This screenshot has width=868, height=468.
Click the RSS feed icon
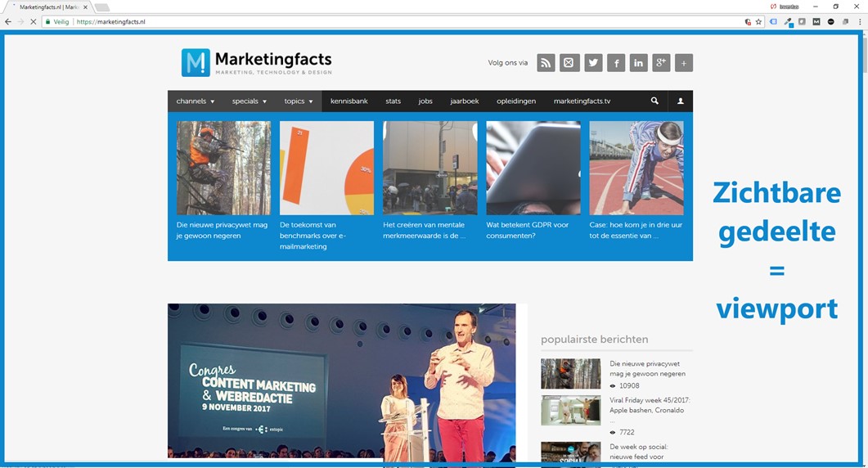click(546, 63)
